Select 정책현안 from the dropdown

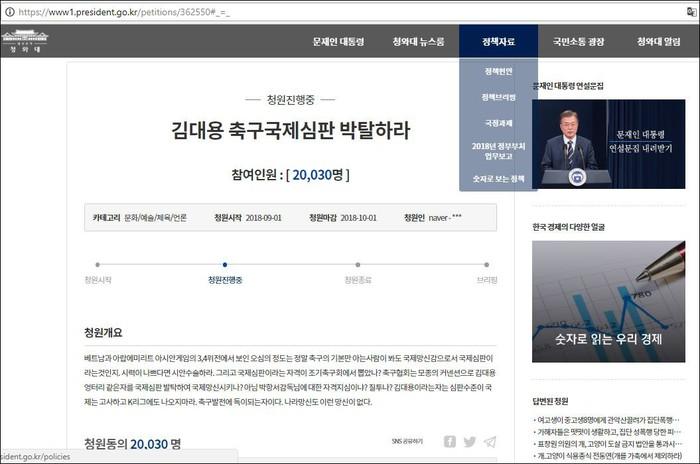[498, 72]
